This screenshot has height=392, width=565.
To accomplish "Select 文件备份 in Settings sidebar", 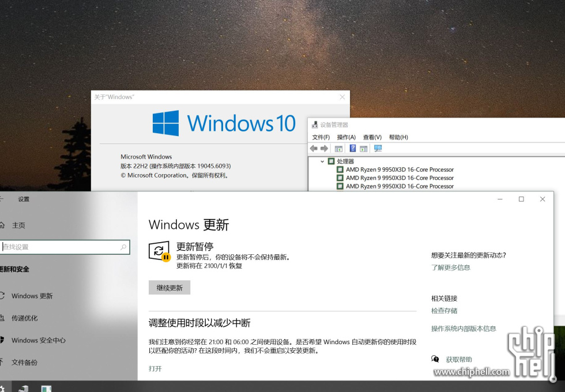I will (24, 363).
